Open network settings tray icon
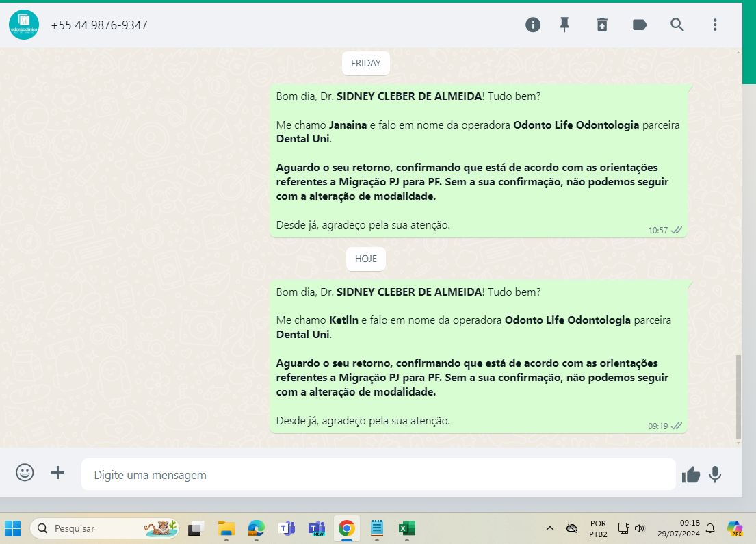The image size is (756, 544). pyautogui.click(x=623, y=528)
